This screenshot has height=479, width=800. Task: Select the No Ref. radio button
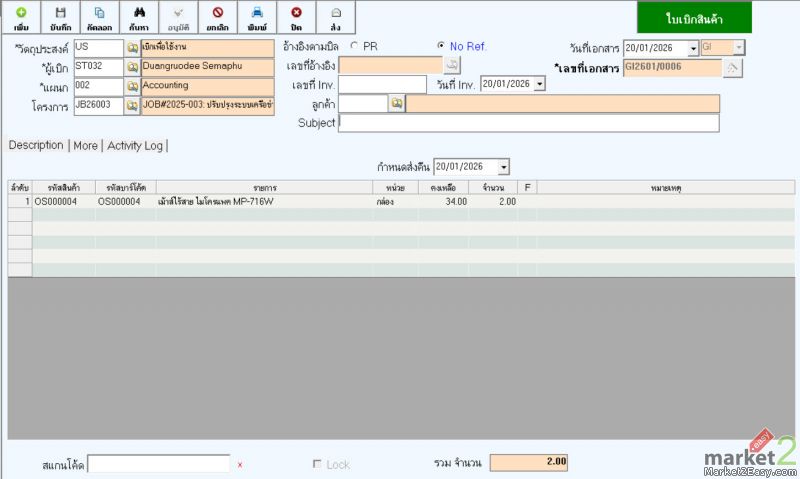tap(441, 47)
